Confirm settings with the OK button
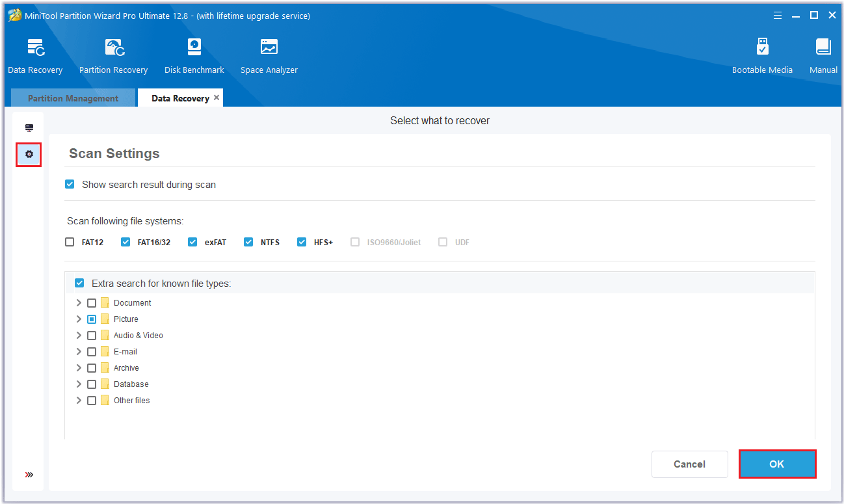The height and width of the screenshot is (504, 844). pos(777,464)
